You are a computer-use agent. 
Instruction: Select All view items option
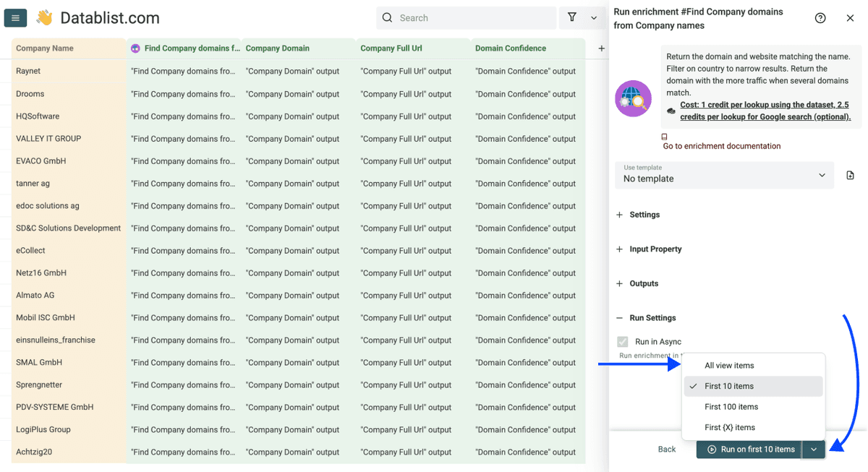(x=753, y=366)
